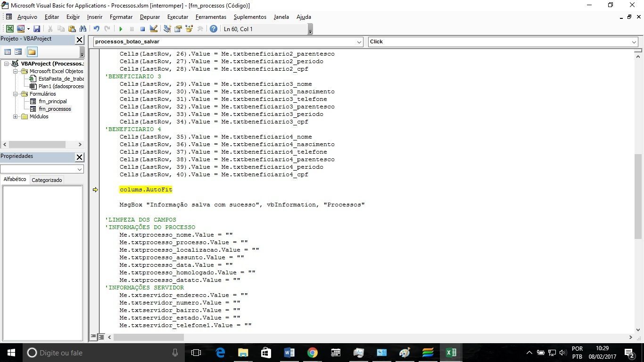Click View Code icon in Project panel
The width and height of the screenshot is (644, 362).
tap(8, 52)
